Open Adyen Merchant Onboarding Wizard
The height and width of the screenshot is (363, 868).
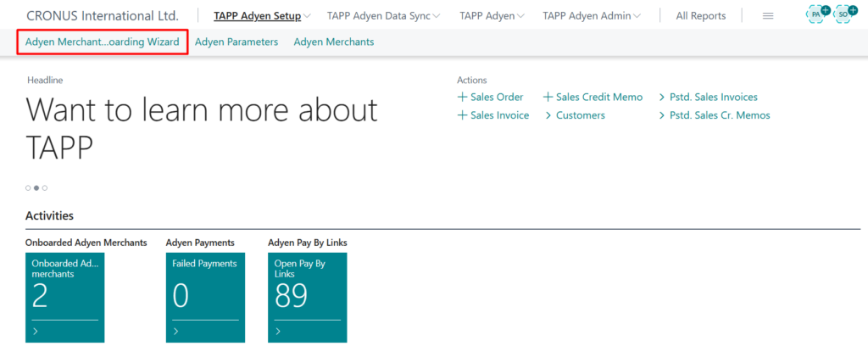(102, 42)
